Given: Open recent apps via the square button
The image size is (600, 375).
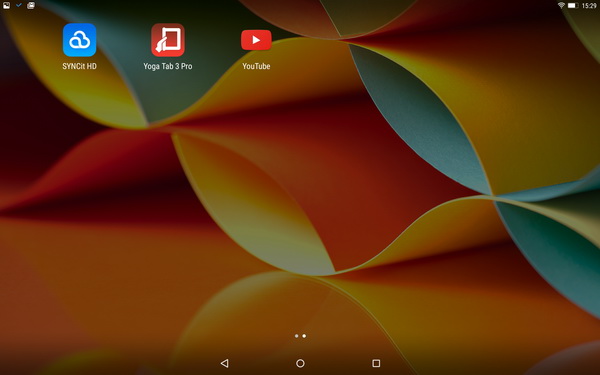Looking at the screenshot, I should coord(376,363).
